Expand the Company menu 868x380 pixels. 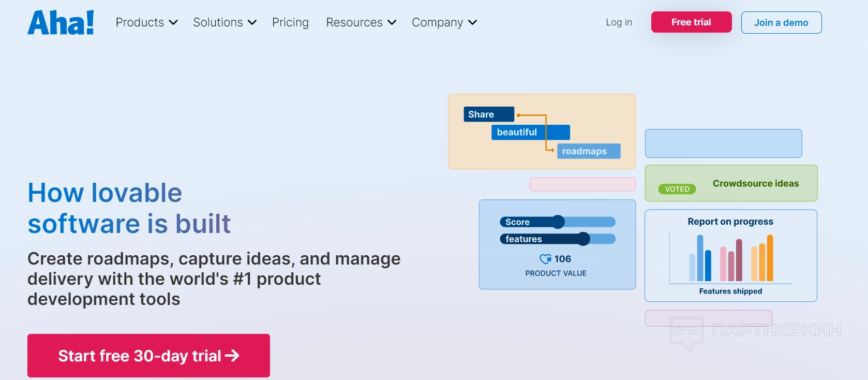point(444,22)
